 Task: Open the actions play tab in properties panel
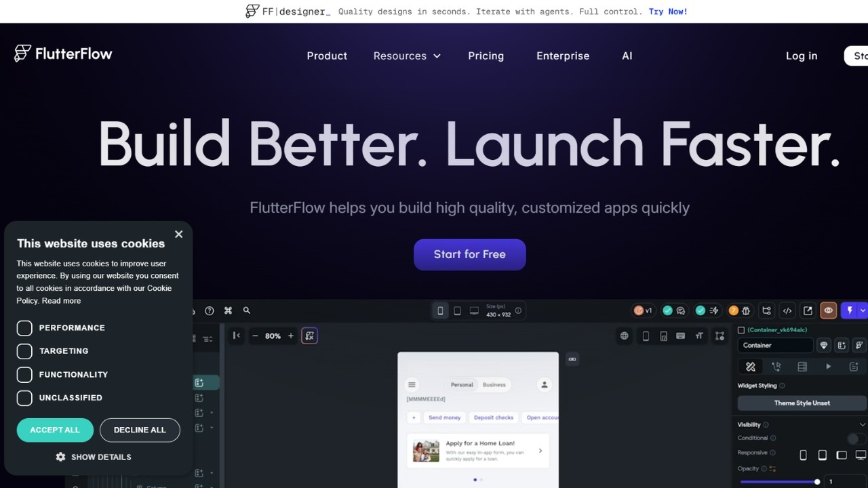828,367
